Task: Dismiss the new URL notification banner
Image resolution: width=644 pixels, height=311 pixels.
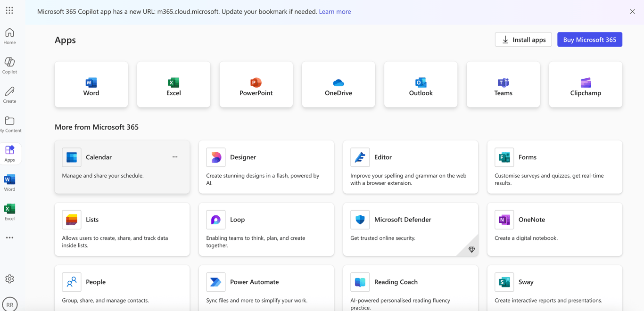Action: click(632, 11)
